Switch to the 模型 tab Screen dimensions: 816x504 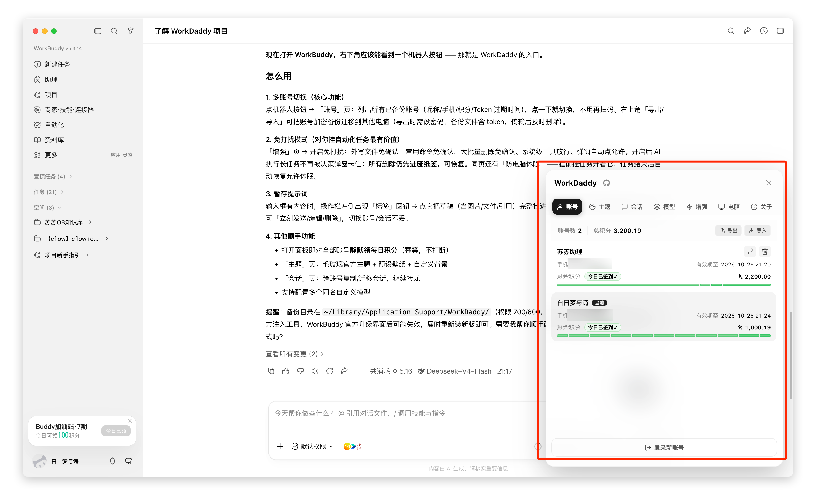[664, 207]
